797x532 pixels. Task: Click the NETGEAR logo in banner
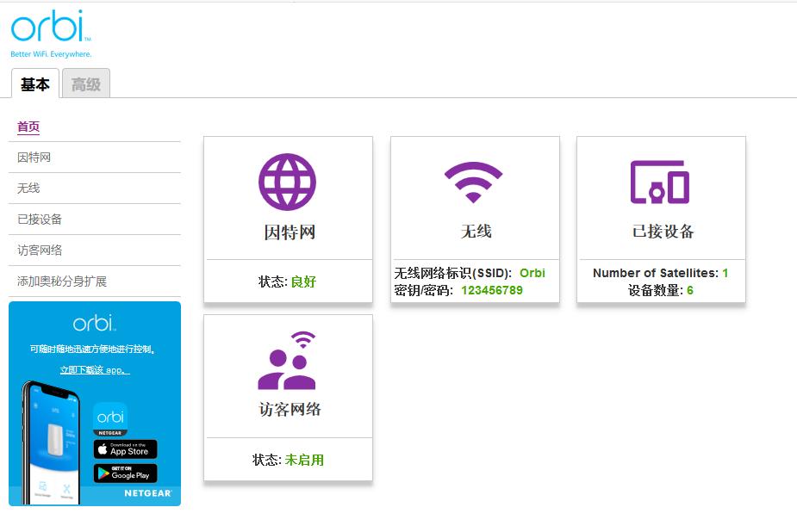coord(148,493)
